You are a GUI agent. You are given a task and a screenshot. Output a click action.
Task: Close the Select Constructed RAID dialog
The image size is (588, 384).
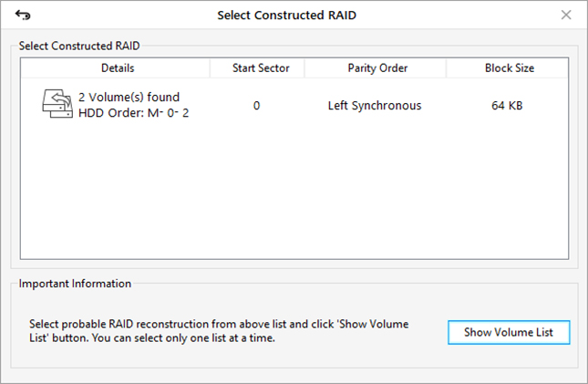[566, 15]
